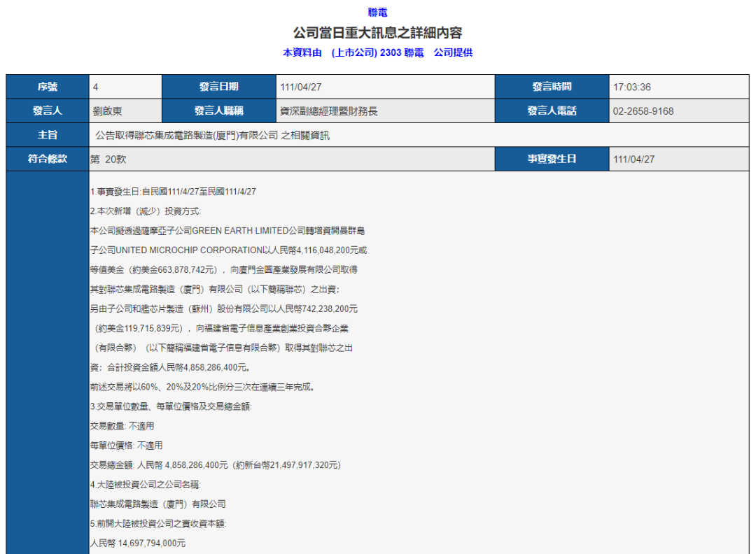Viewport: 756px width, 554px height.
Task: Click the 第 20款 clause value
Action: [108, 159]
